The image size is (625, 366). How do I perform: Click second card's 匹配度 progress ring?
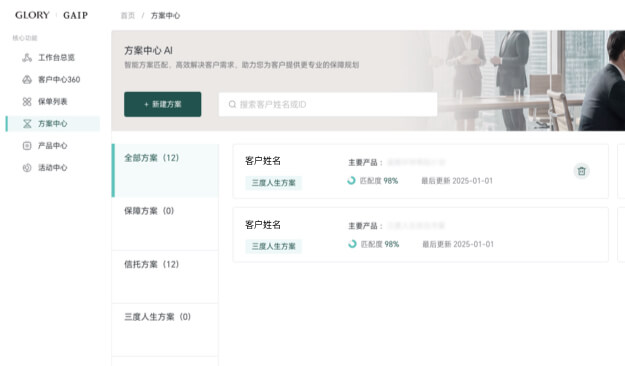click(x=352, y=244)
